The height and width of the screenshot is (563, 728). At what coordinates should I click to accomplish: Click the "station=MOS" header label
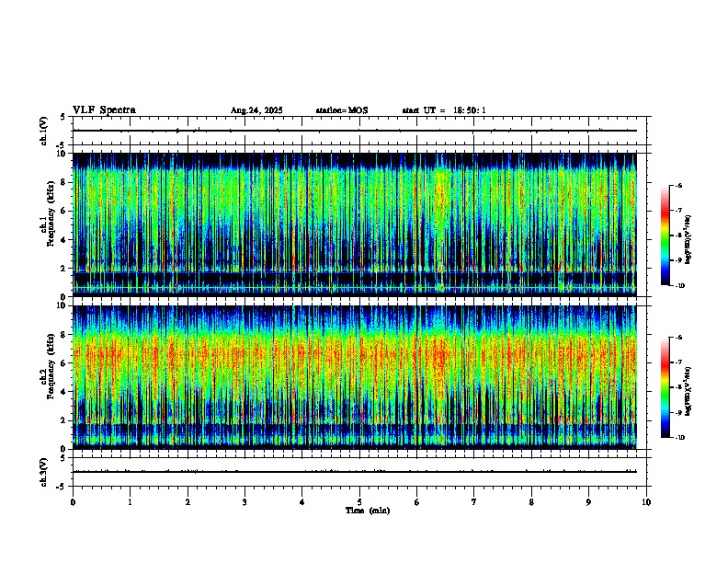pyautogui.click(x=342, y=110)
